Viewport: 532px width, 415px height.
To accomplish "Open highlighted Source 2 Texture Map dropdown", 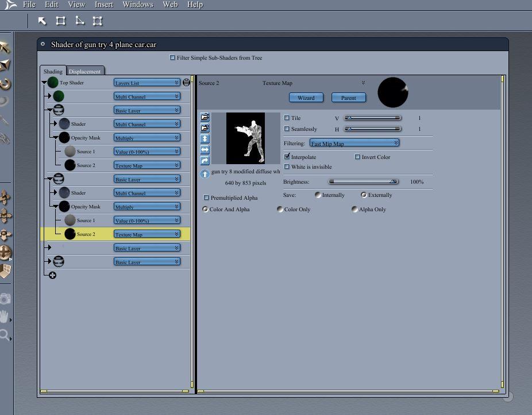I will [147, 234].
